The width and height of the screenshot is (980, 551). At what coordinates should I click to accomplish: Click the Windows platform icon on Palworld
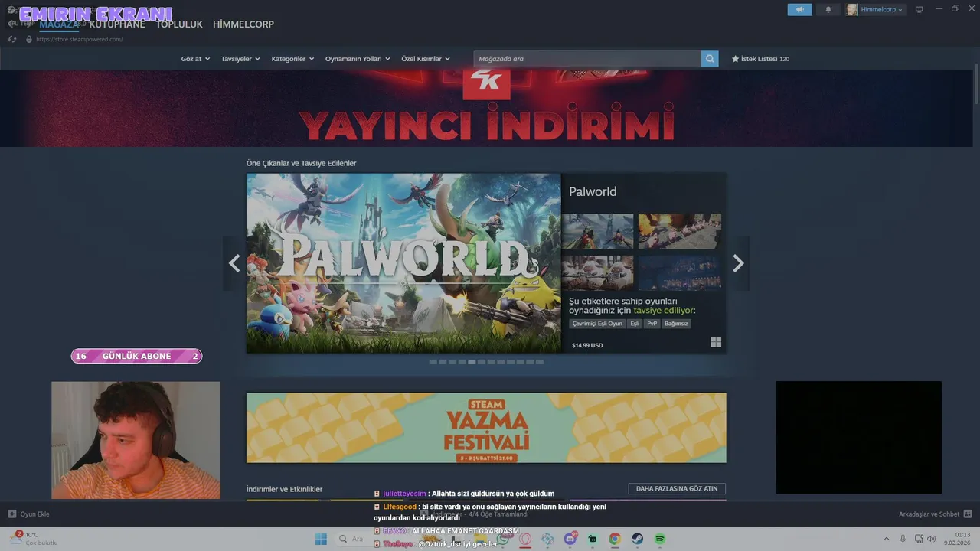[716, 342]
